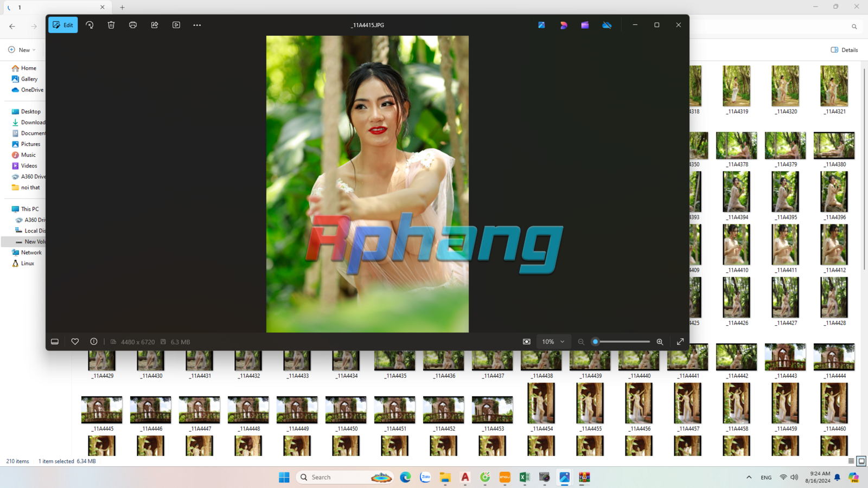The height and width of the screenshot is (488, 868).
Task: Share the photo with the share icon
Action: point(155,25)
